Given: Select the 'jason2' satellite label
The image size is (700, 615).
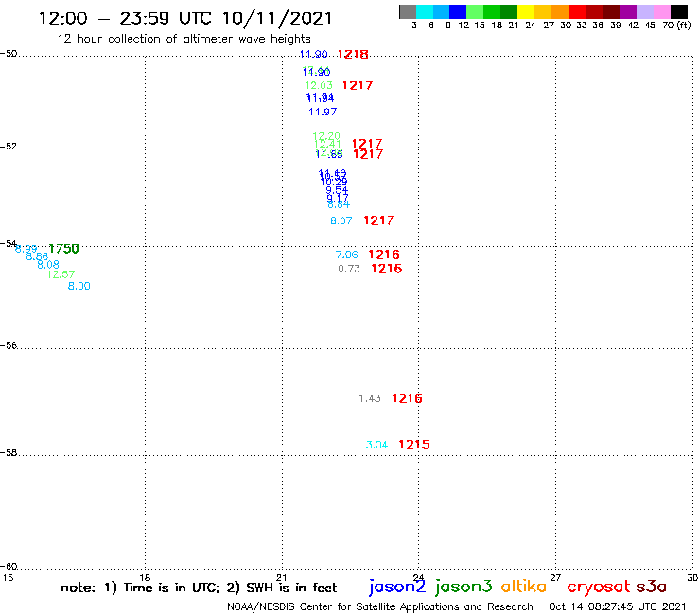Looking at the screenshot, I should (397, 587).
